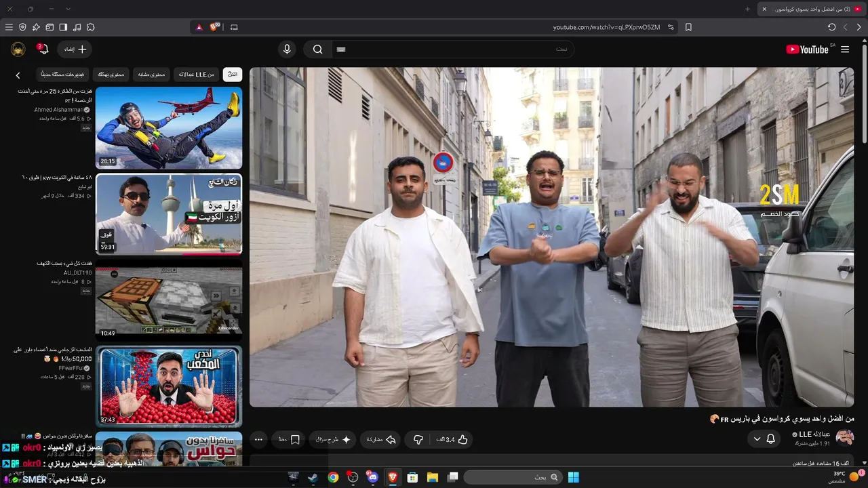Toggle subscription notification bell

point(771,439)
